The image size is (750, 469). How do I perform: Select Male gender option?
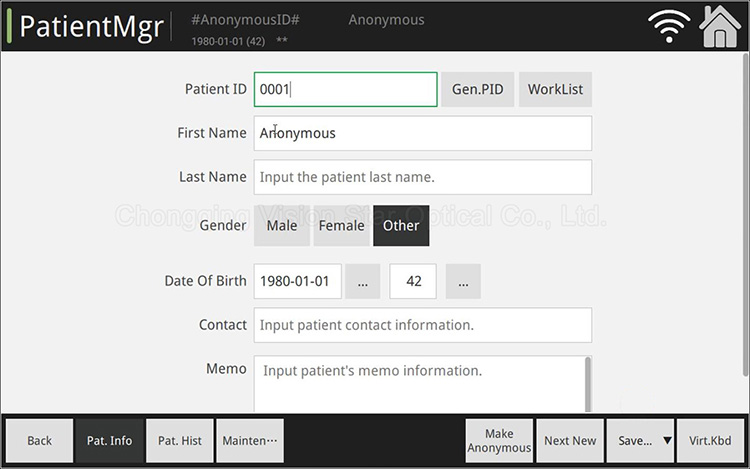click(282, 226)
